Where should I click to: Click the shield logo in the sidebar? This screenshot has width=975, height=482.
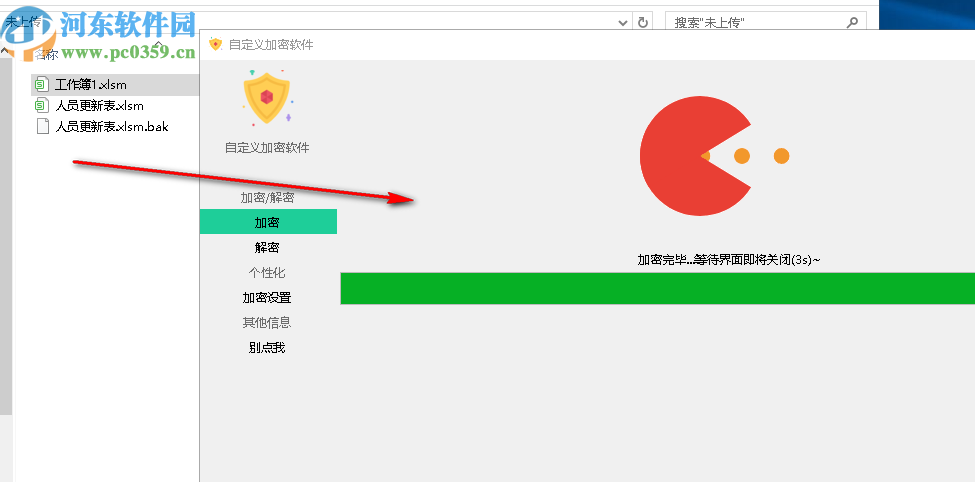(267, 98)
